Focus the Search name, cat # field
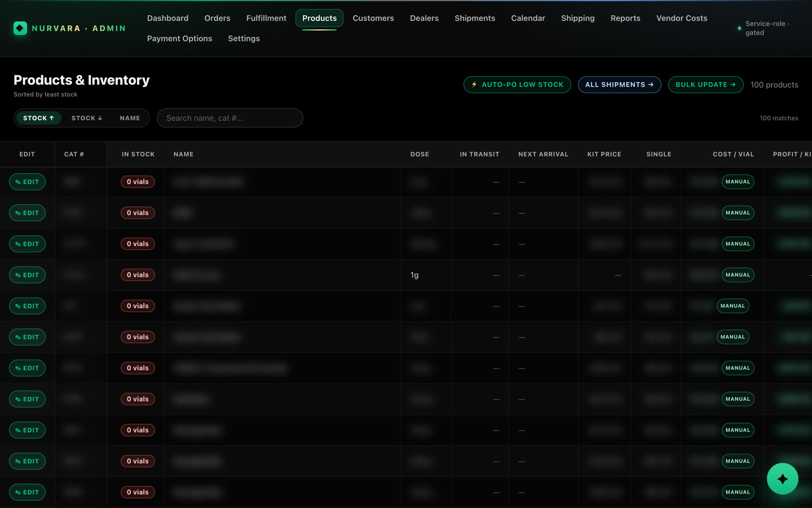Image resolution: width=812 pixels, height=508 pixels. coord(230,118)
